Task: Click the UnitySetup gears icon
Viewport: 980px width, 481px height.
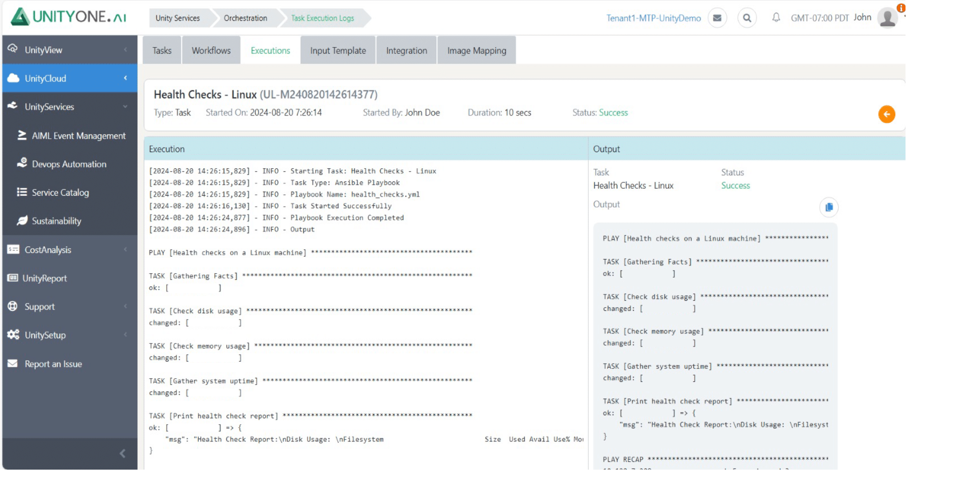Action: (13, 334)
